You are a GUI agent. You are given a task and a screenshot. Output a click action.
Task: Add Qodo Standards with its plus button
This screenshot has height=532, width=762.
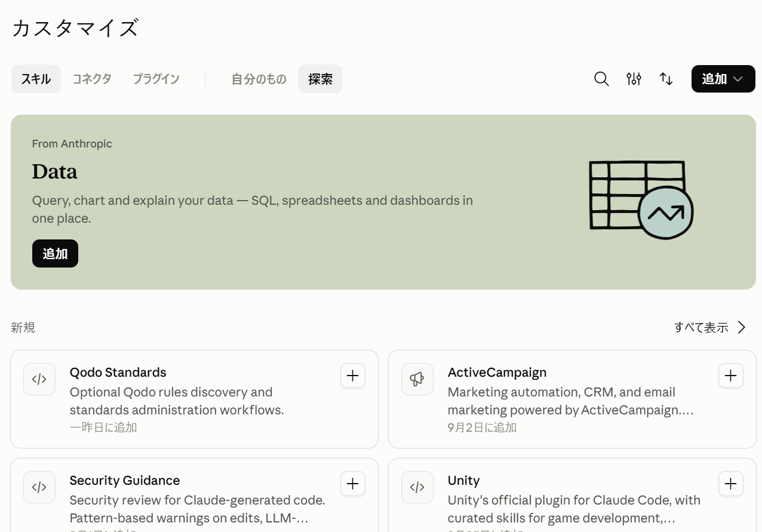coord(353,376)
